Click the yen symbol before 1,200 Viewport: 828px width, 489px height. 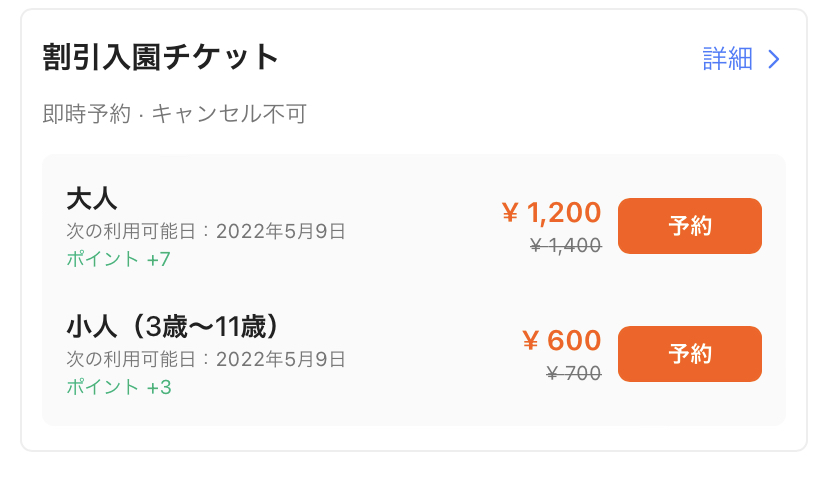tap(510, 213)
